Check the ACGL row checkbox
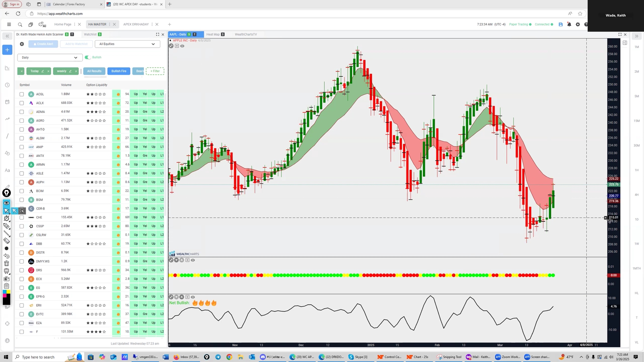 tap(22, 94)
